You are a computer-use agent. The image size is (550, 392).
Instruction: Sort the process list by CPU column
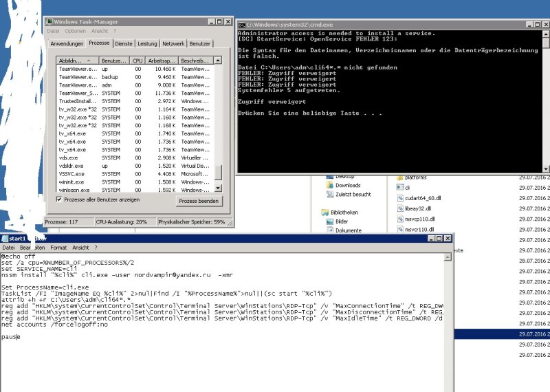pos(138,61)
